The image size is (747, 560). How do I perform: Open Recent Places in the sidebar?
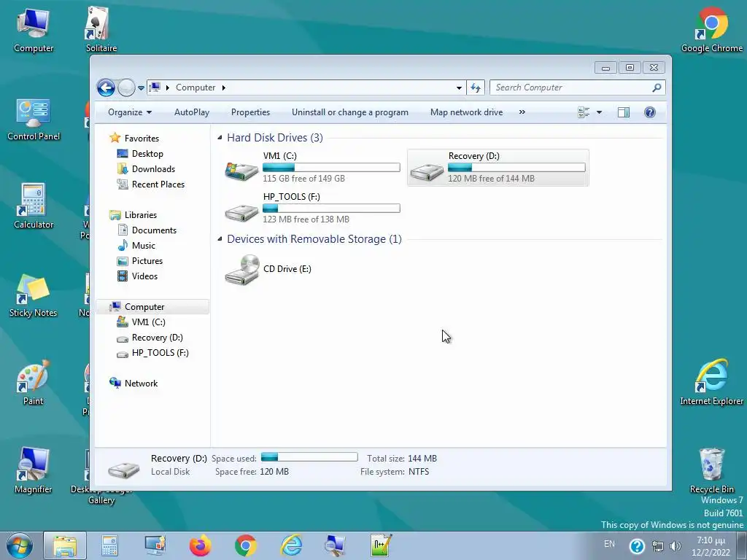tap(158, 184)
